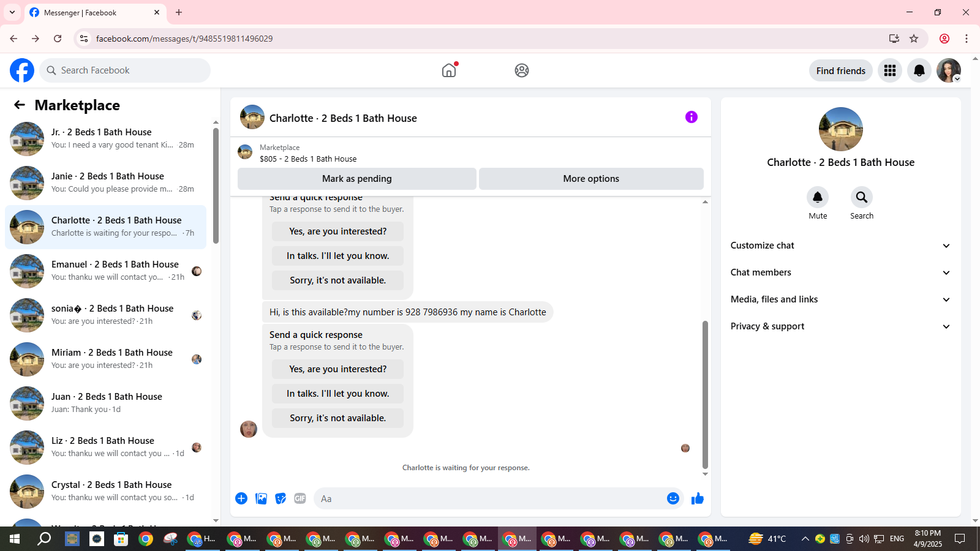
Task: Open the Chrome profile icon
Action: pyautogui.click(x=944, y=39)
